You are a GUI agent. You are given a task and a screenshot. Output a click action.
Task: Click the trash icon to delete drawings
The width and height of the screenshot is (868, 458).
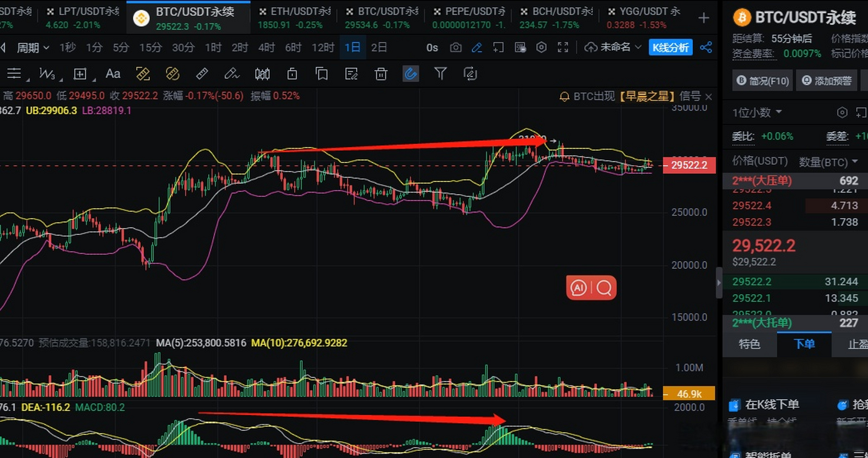(381, 74)
